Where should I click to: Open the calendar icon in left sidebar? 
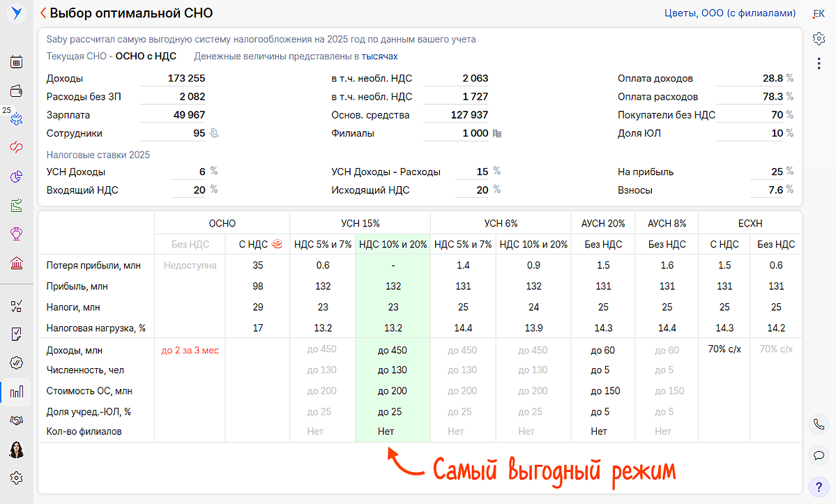pyautogui.click(x=17, y=61)
